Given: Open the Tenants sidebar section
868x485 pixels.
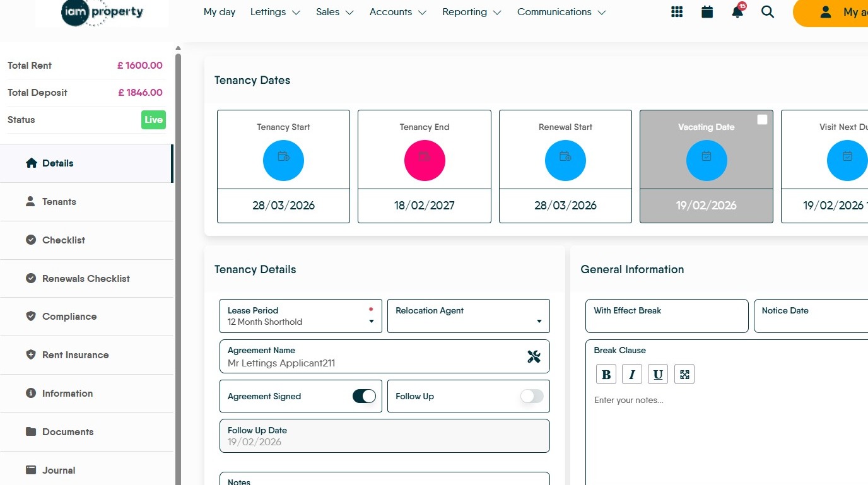Looking at the screenshot, I should click(x=86, y=202).
